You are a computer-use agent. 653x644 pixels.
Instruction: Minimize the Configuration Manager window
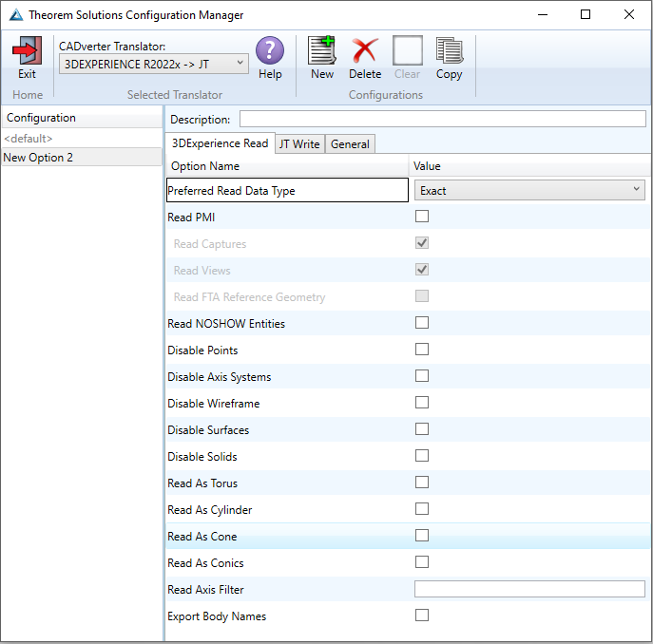click(543, 14)
